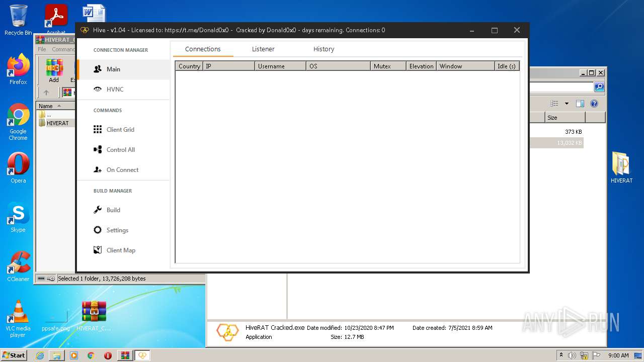Open the Main connection view in Hive
644x362 pixels.
(123, 69)
